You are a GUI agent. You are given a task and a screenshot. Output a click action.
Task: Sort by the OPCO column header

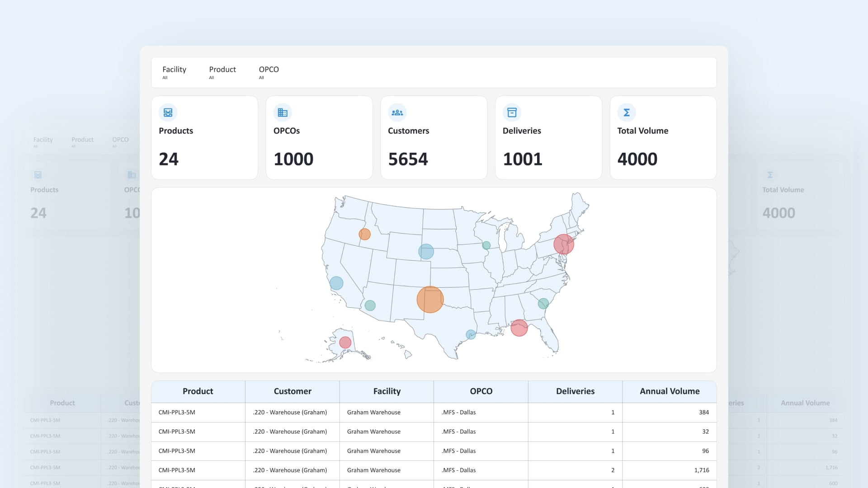point(481,391)
